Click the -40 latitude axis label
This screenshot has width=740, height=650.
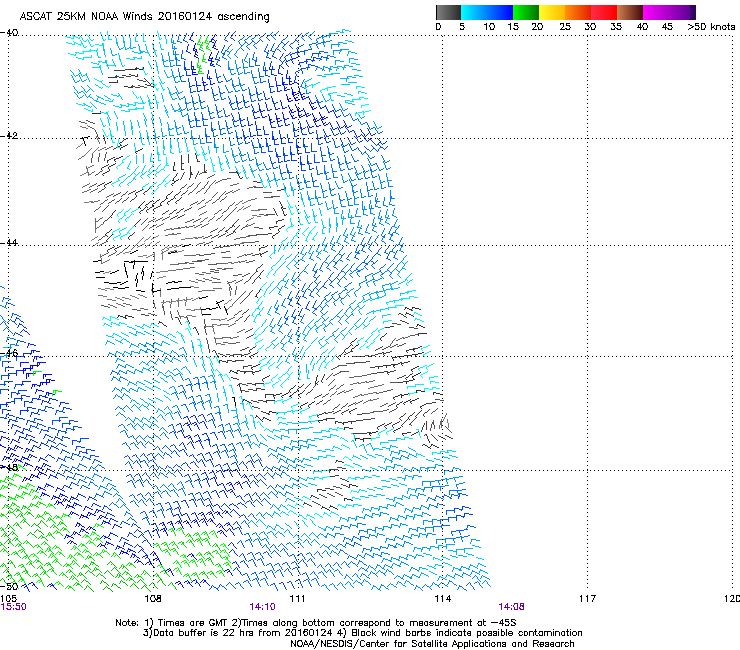pyautogui.click(x=9, y=33)
